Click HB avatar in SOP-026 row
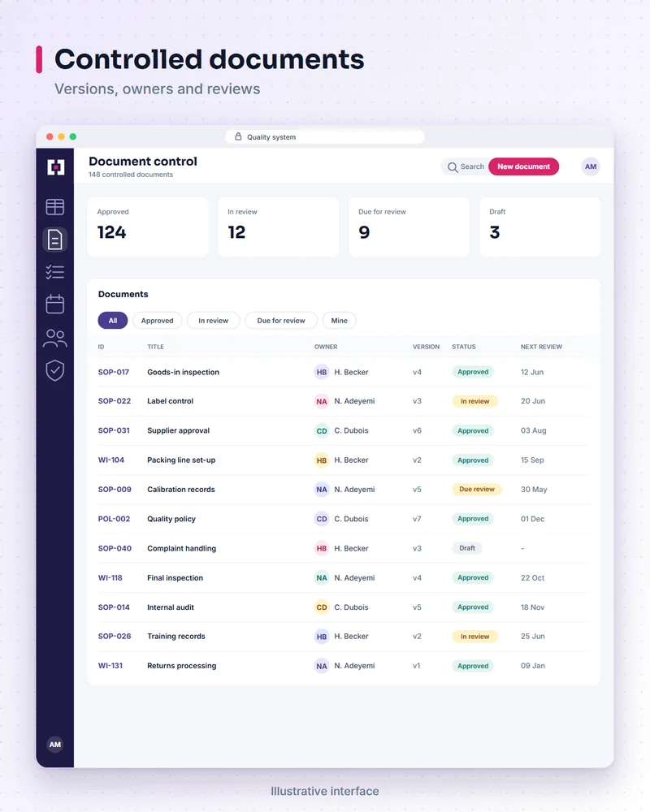 click(x=322, y=637)
